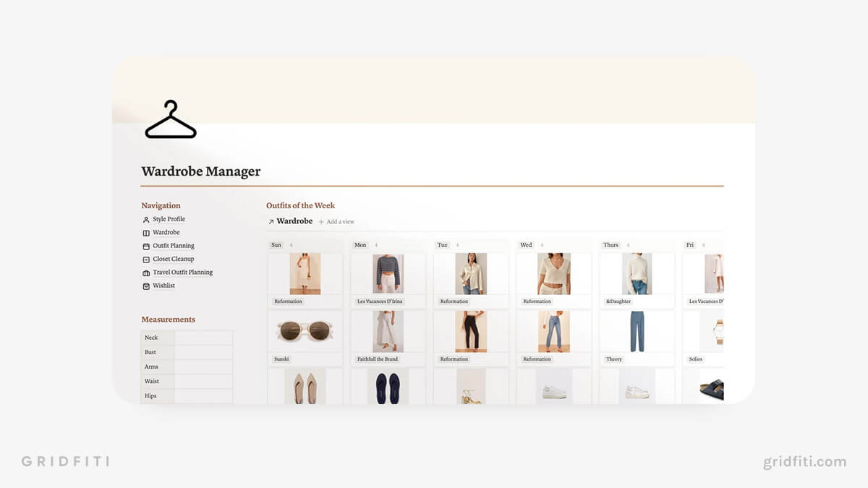The width and height of the screenshot is (868, 488).
Task: Click the Sunski sunglasses card
Action: (x=305, y=333)
